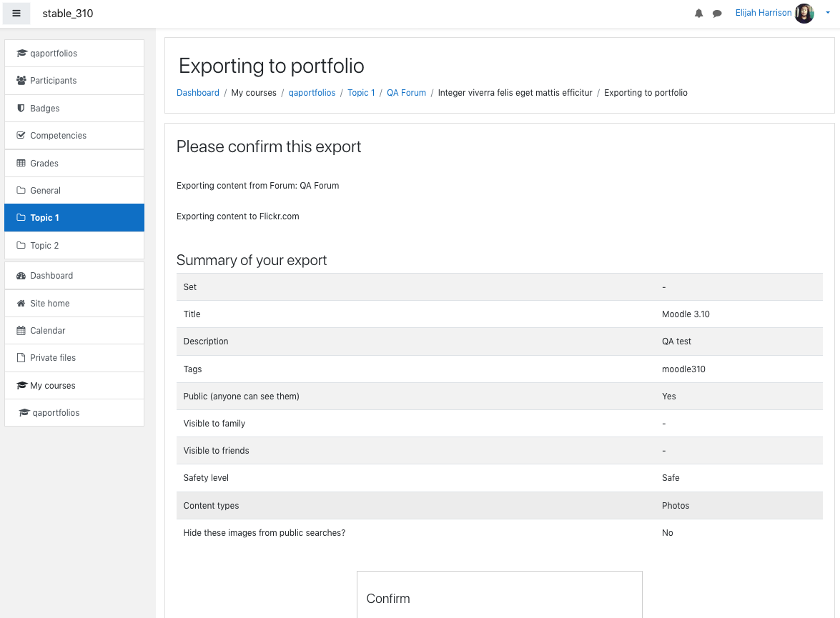Click the 'Set' row label
Viewport: 840px width, 618px height.
click(189, 287)
